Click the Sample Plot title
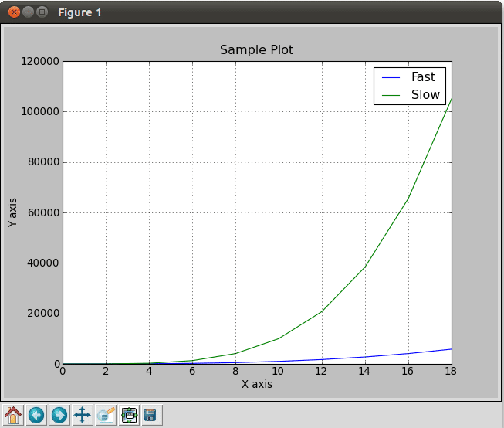 coord(256,50)
